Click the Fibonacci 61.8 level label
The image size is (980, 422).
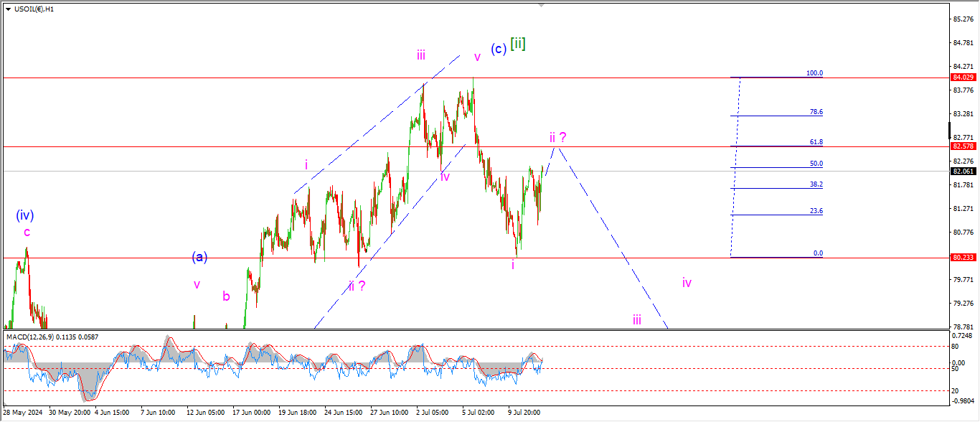pyautogui.click(x=816, y=142)
